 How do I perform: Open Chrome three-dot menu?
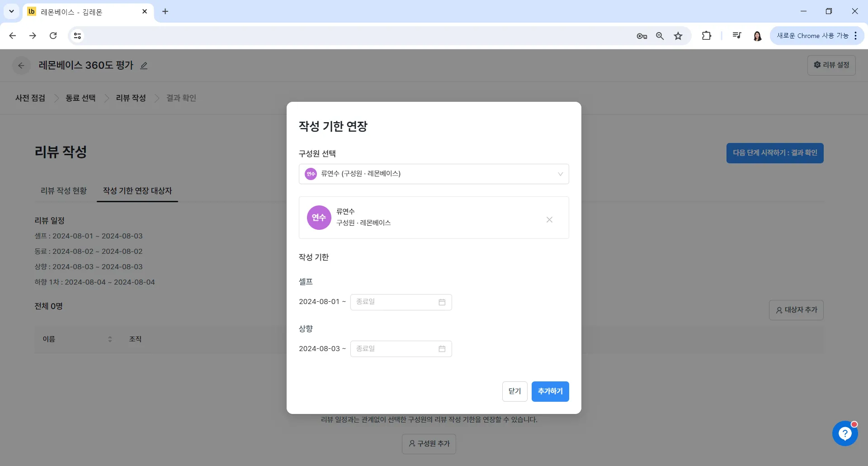coord(856,36)
